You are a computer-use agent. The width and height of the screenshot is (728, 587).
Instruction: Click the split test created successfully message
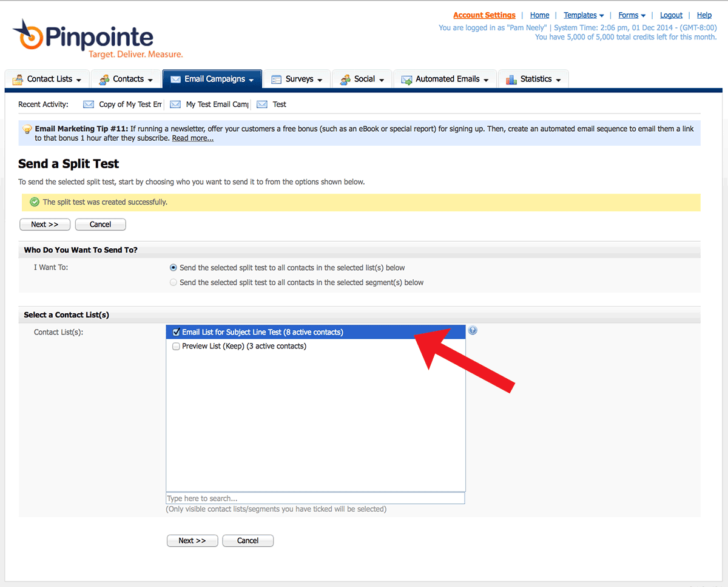click(x=105, y=202)
